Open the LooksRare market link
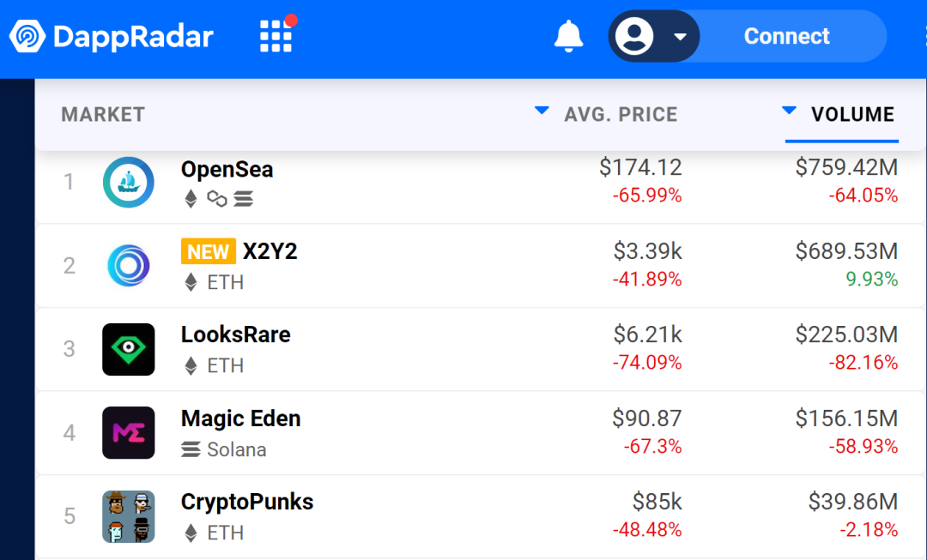 (x=235, y=334)
